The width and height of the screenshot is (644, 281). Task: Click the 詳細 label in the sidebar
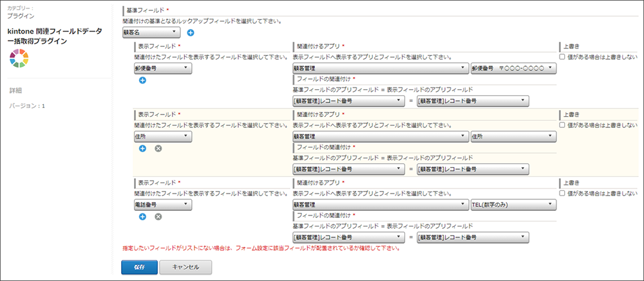click(x=15, y=90)
